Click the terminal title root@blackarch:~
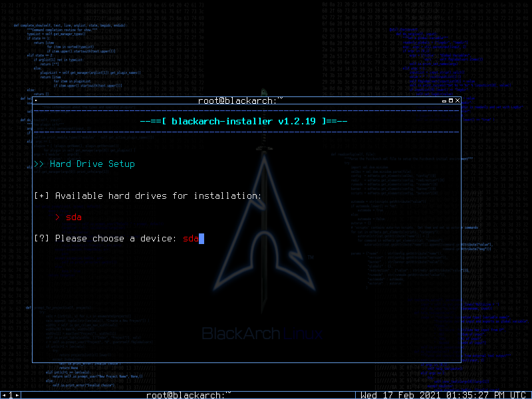Viewport: 532px width, 399px height. tap(240, 100)
